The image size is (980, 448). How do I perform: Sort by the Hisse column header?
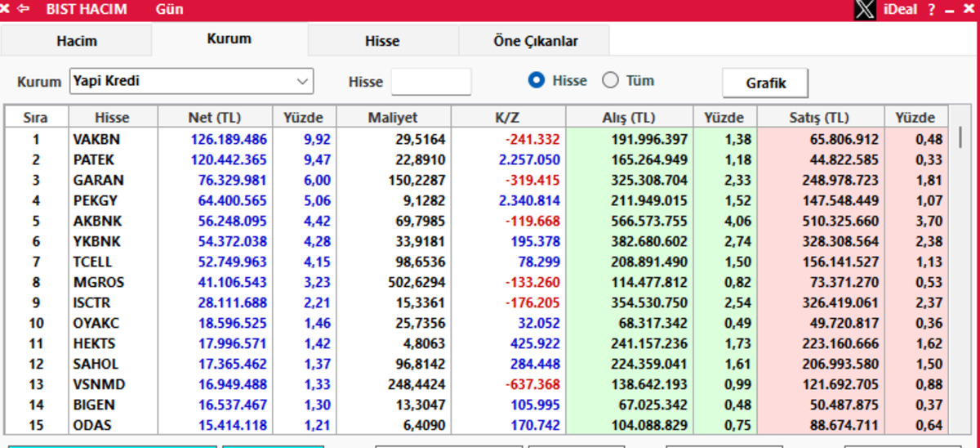tap(113, 118)
